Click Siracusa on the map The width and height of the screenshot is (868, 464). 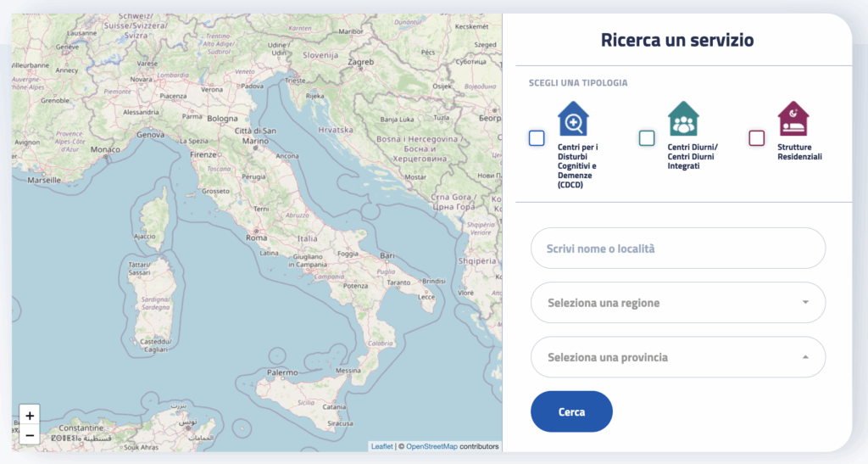pyautogui.click(x=340, y=423)
